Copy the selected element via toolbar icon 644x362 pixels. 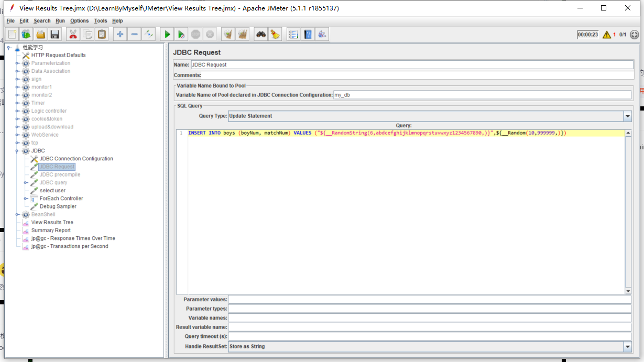(x=88, y=35)
